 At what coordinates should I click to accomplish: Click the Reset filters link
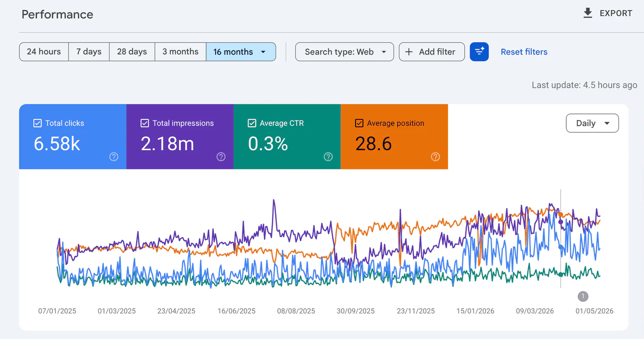pyautogui.click(x=524, y=52)
